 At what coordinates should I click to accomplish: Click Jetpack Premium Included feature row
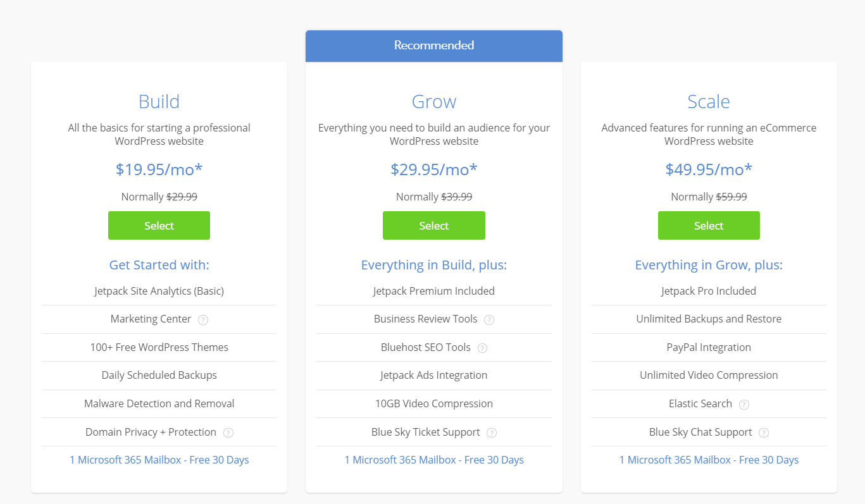tap(433, 291)
